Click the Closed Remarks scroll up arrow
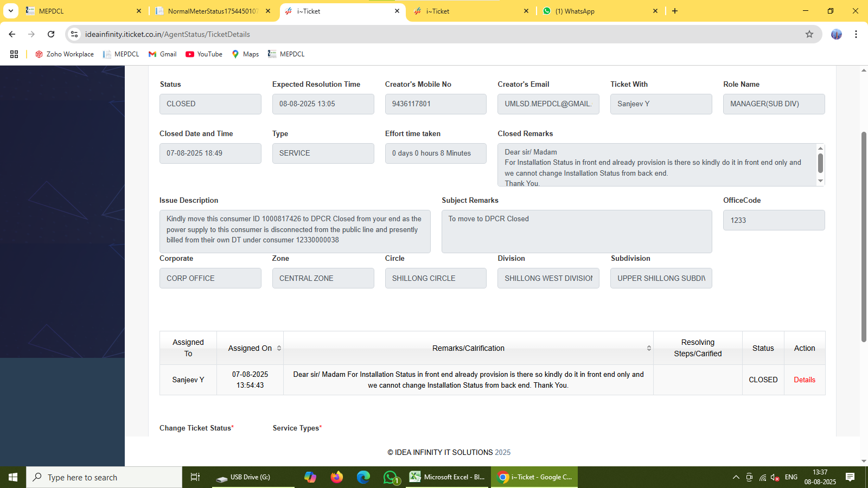This screenshot has width=868, height=488. tap(820, 148)
